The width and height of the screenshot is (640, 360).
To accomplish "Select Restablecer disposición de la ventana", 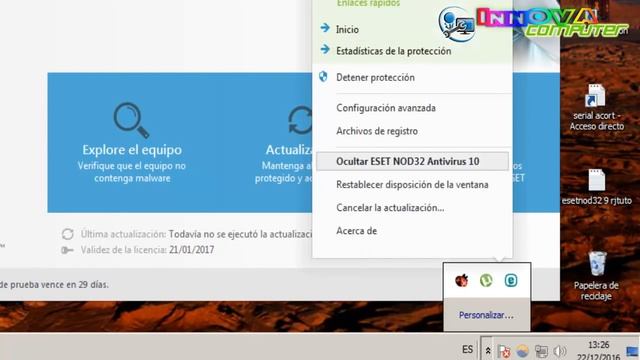I will point(412,184).
